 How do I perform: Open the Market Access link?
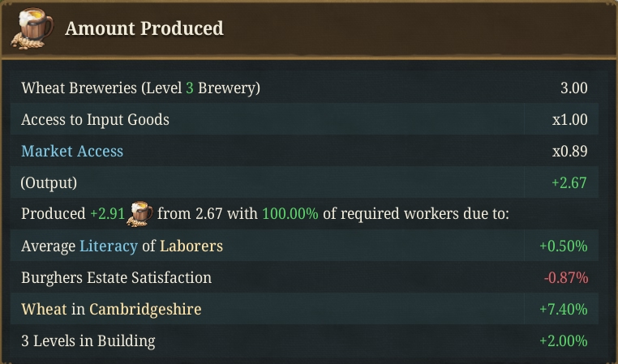[x=72, y=152]
